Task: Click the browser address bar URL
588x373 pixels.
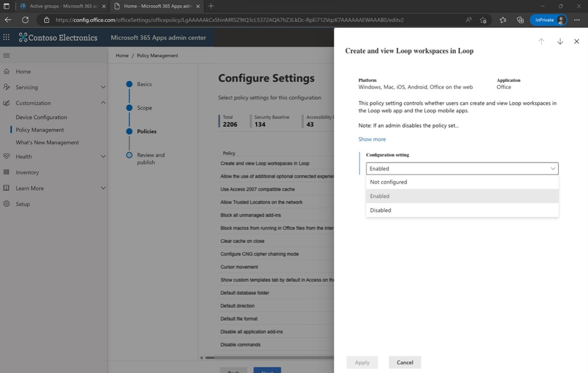Action: [x=230, y=20]
